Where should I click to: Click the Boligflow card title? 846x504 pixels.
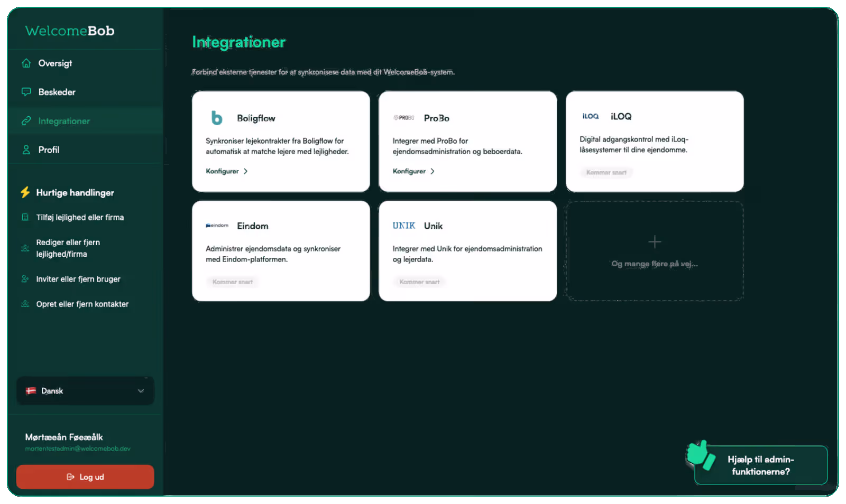(256, 118)
